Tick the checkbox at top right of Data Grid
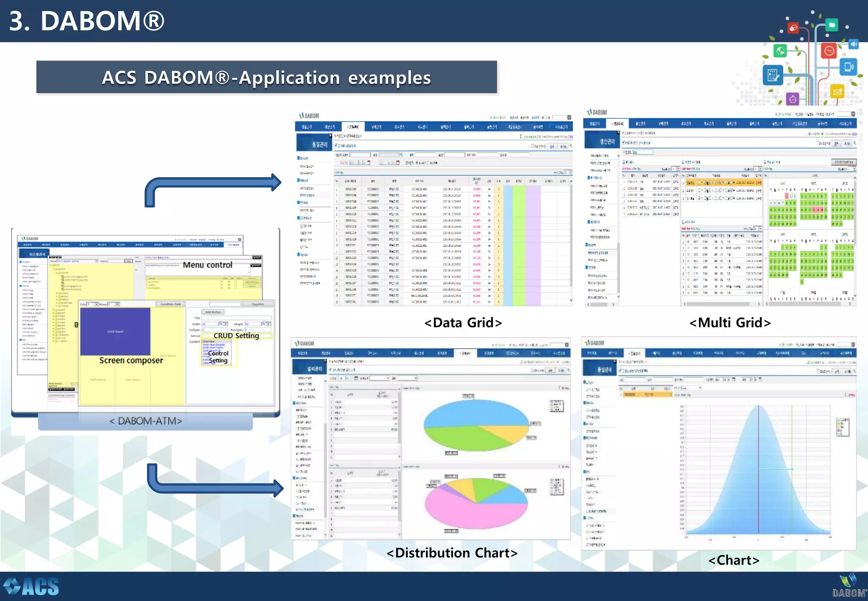 click(x=521, y=136)
